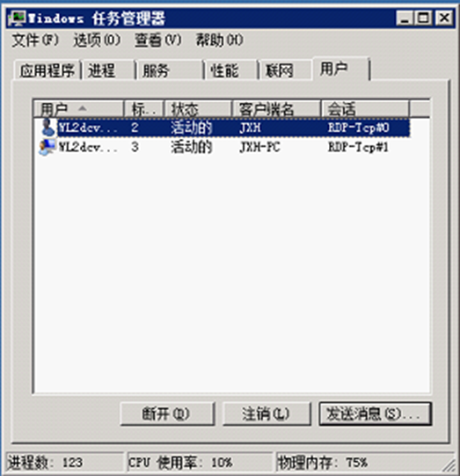This screenshot has height=476, width=460.
Task: Switch to the 进程 tab
Action: [x=109, y=70]
